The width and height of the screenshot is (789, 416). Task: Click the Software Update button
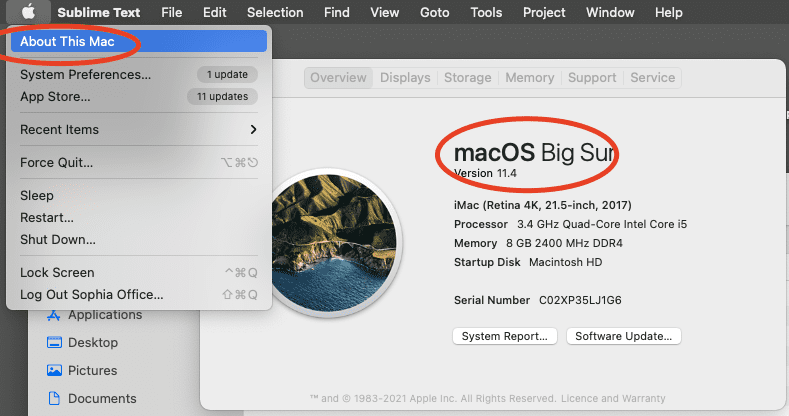click(x=623, y=336)
